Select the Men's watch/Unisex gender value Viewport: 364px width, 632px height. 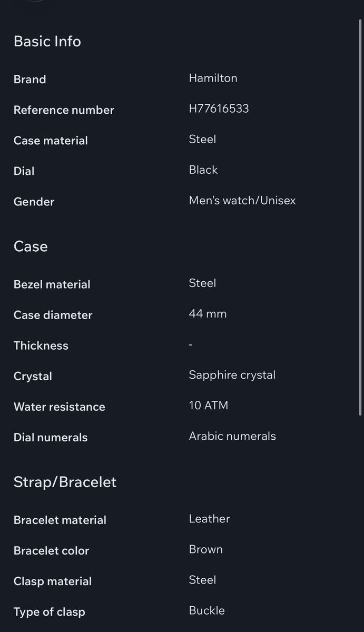(242, 200)
